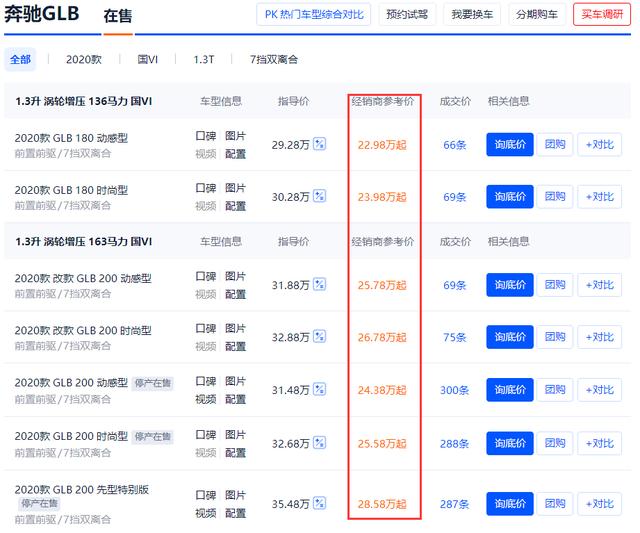The height and width of the screenshot is (533, 640).
Task: Select the 7挡双离合 filter tab
Action: pos(274,60)
